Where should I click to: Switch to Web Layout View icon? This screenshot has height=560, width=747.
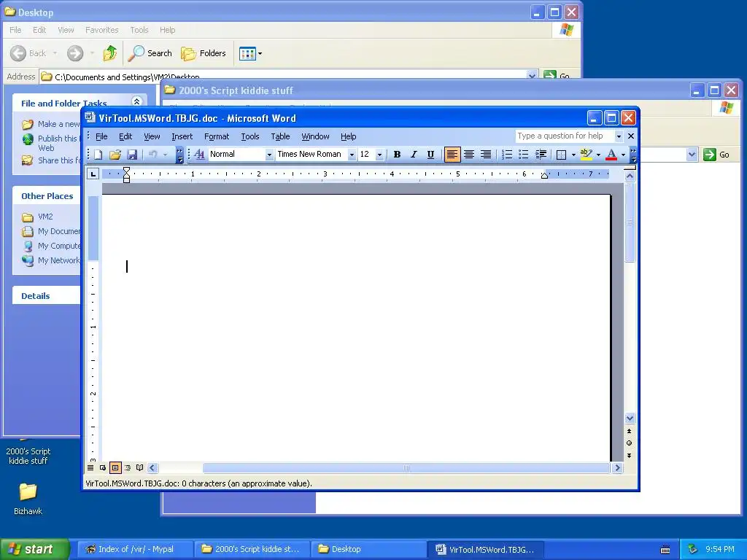point(103,467)
